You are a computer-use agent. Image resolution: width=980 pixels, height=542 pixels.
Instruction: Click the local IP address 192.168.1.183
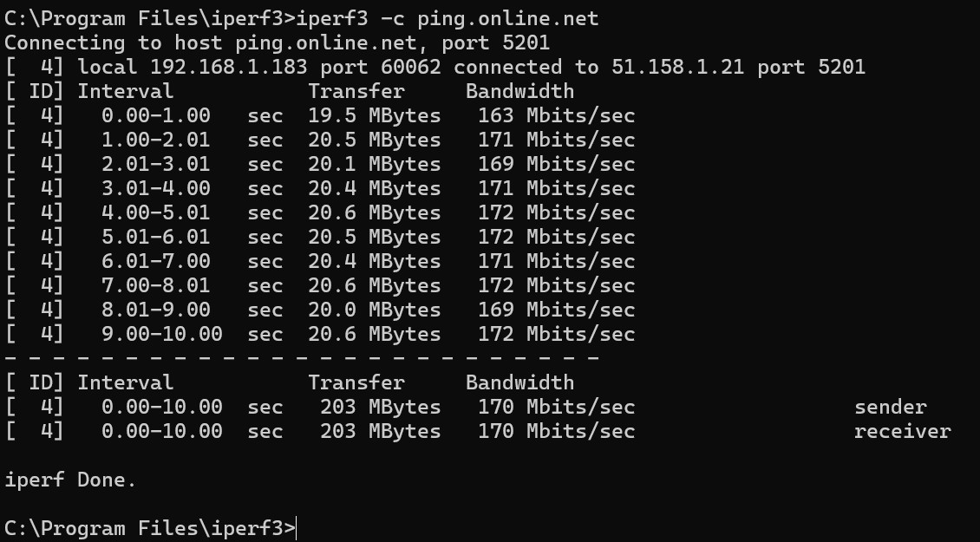pos(229,67)
